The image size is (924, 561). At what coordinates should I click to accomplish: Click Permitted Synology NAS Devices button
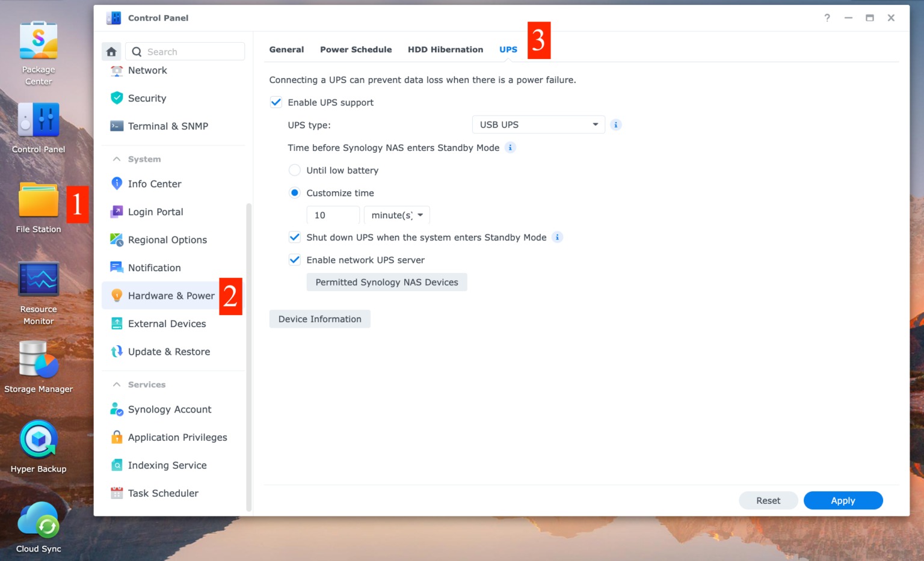click(387, 282)
